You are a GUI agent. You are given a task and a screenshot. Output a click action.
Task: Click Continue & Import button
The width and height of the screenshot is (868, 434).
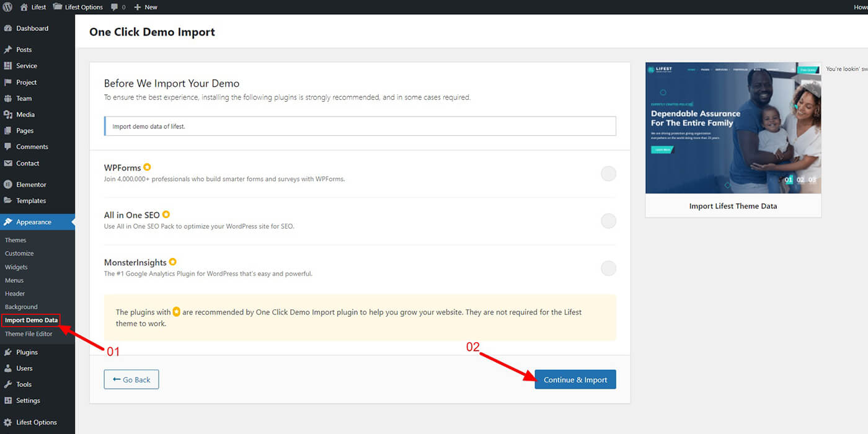coord(575,379)
